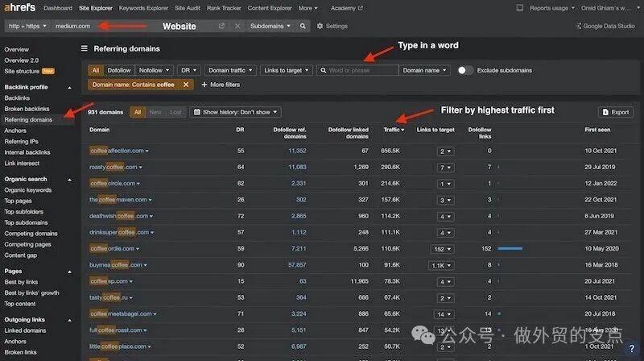Open Show history dropdown

235,112
